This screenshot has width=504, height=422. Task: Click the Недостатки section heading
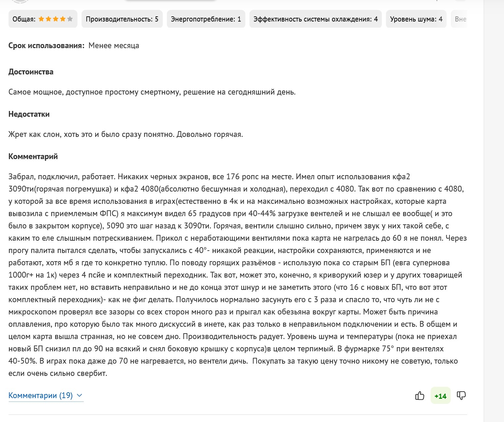(29, 114)
